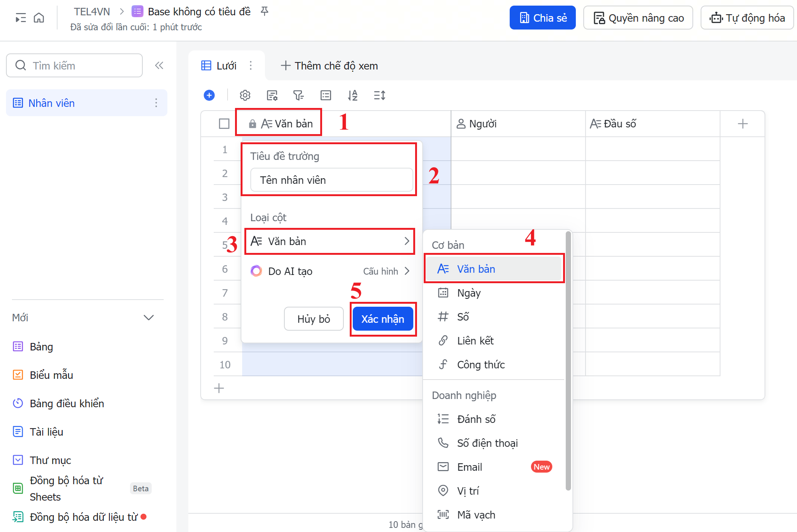The image size is (797, 532).
Task: Click the sort A-Z icon
Action: pyautogui.click(x=352, y=95)
